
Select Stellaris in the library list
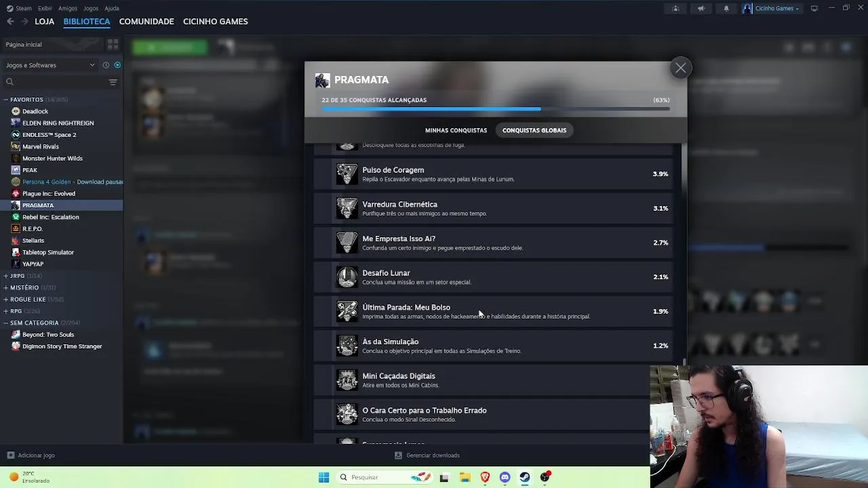(x=33, y=241)
